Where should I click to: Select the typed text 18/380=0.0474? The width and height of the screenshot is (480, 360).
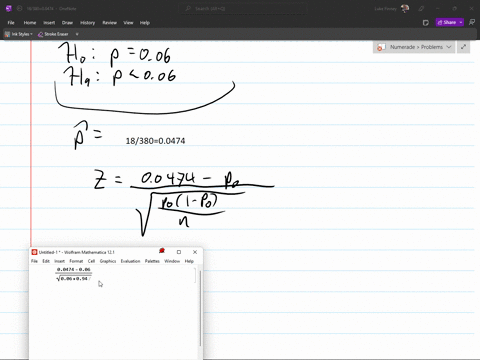[155, 141]
